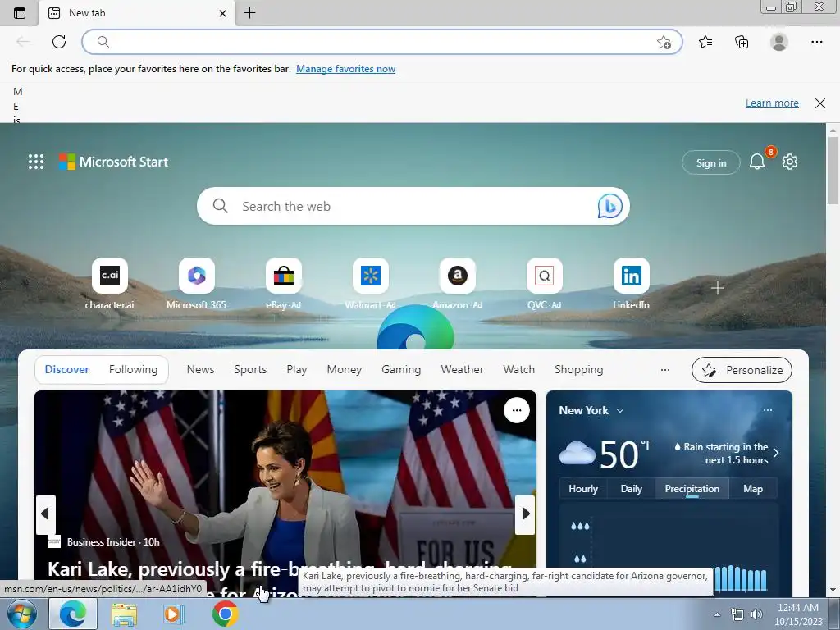Screen dimensions: 840x630
Task: Reload the page with the refresh icon
Action: 59,42
